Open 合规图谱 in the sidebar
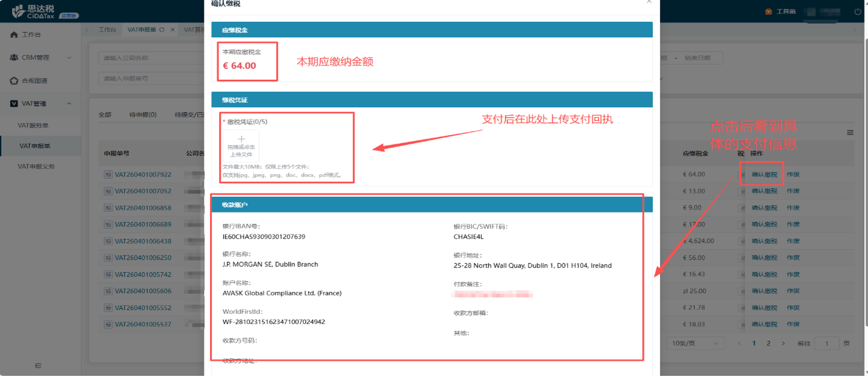 (35, 81)
